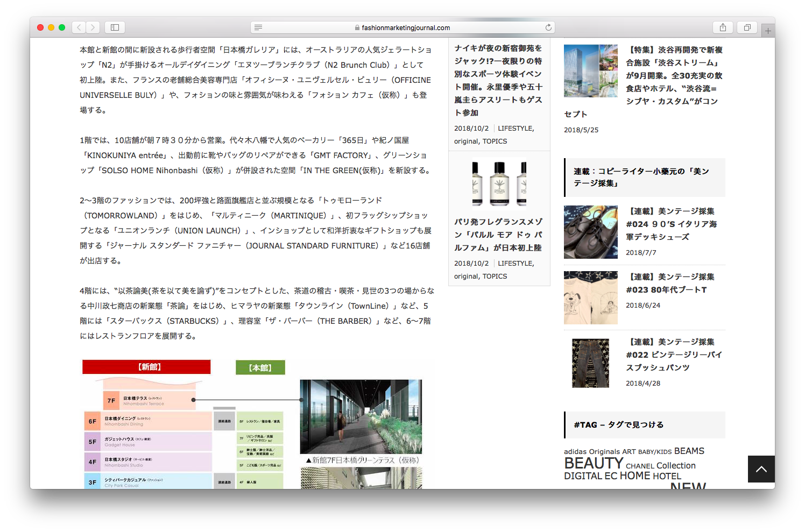Click the Collection tag
Image resolution: width=805 pixels, height=532 pixels.
tap(676, 465)
